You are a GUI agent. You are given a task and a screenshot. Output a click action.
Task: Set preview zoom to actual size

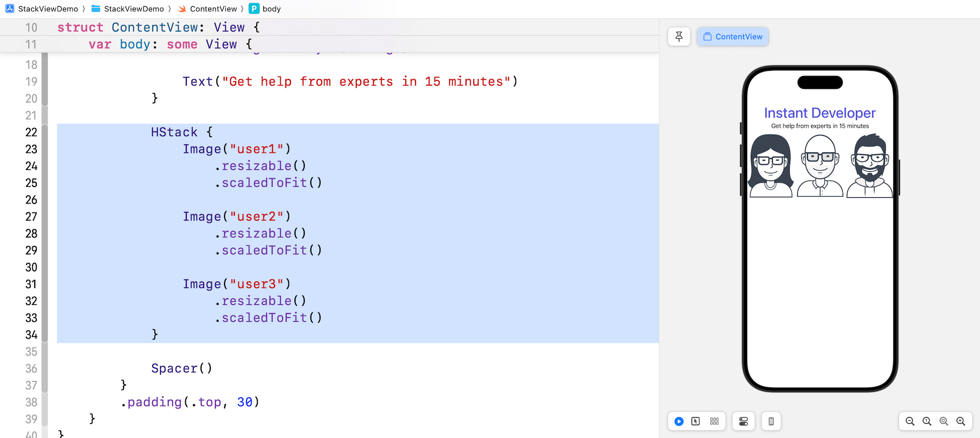coord(927,421)
